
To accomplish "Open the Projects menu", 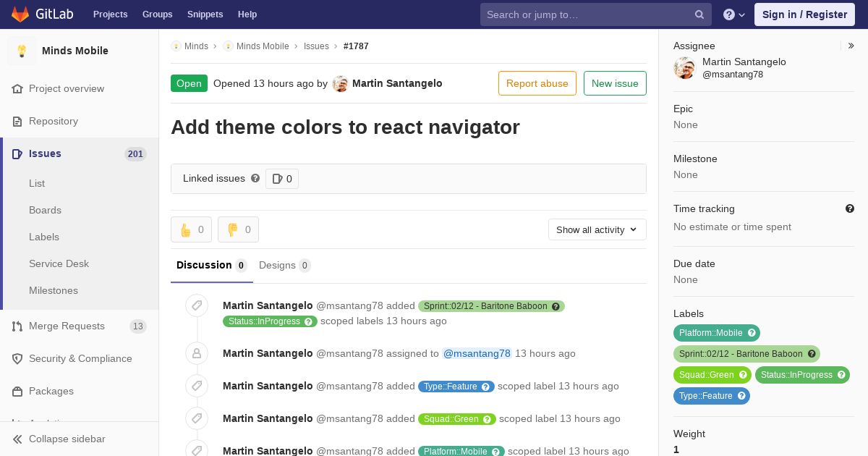I will tap(111, 14).
